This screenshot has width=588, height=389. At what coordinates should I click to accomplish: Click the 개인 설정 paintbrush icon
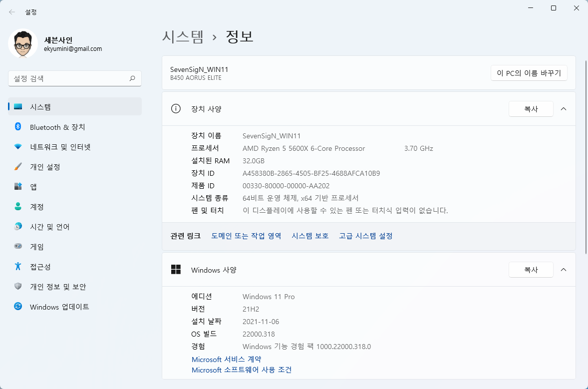pos(18,167)
